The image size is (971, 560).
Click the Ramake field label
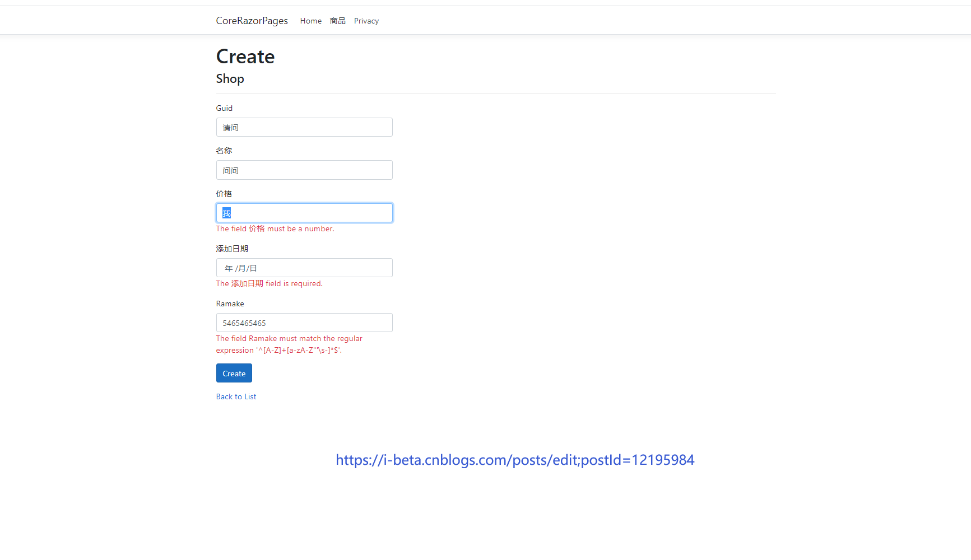(x=230, y=304)
